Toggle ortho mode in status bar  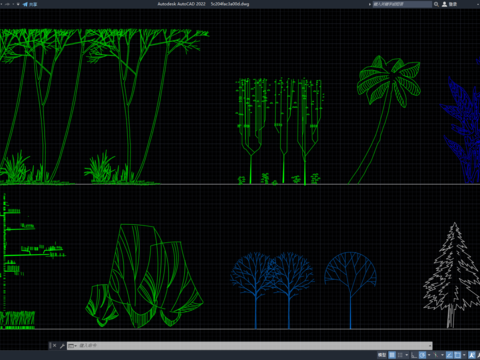point(414,355)
